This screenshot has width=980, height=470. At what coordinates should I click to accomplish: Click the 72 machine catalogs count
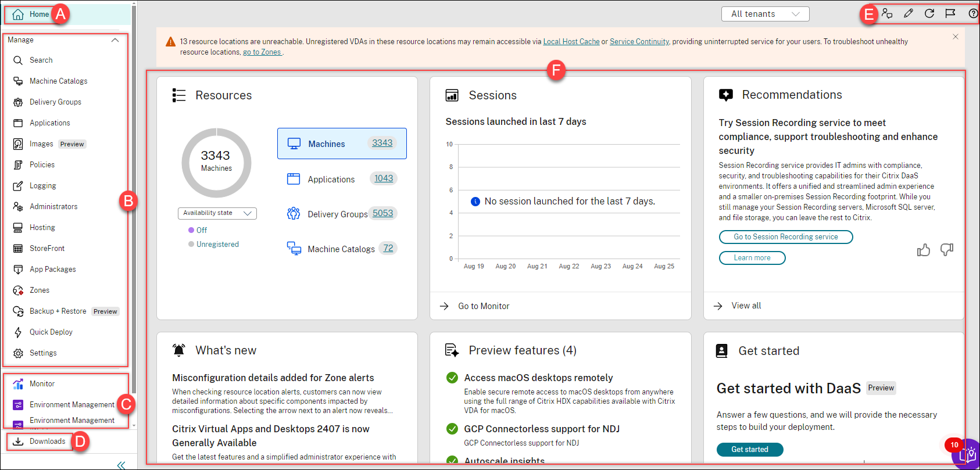click(x=388, y=248)
